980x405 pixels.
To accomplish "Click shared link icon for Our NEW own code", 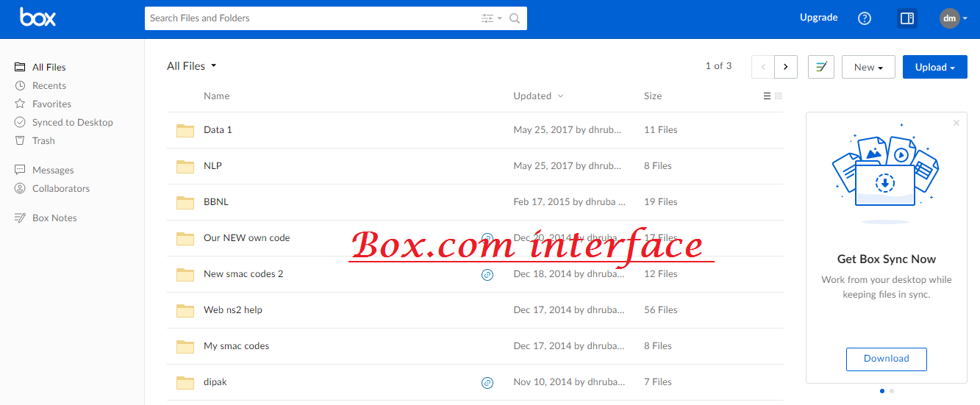I will (487, 238).
